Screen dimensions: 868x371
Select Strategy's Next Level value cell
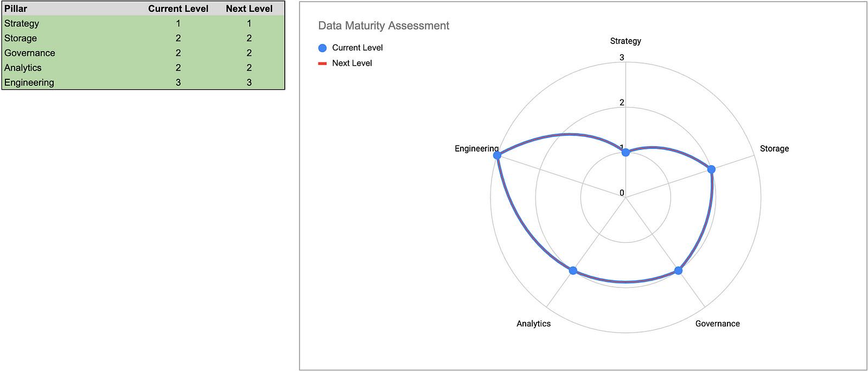(249, 23)
